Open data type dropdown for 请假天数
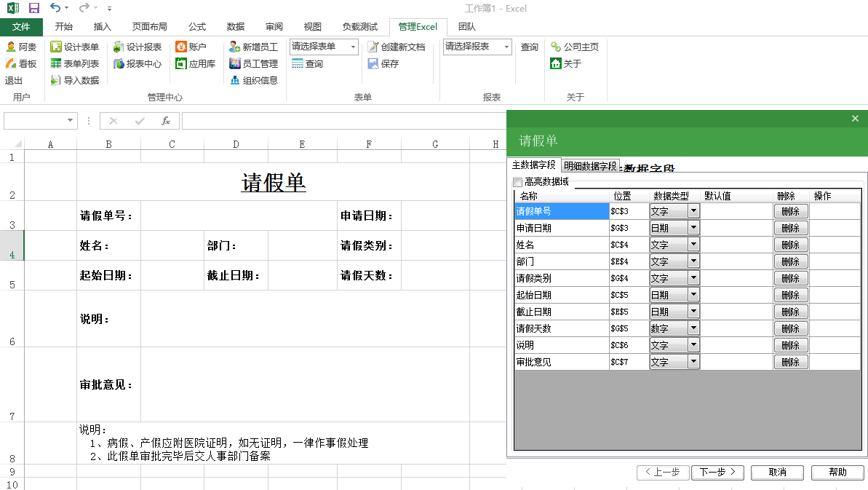The height and width of the screenshot is (490, 868). [x=693, y=328]
